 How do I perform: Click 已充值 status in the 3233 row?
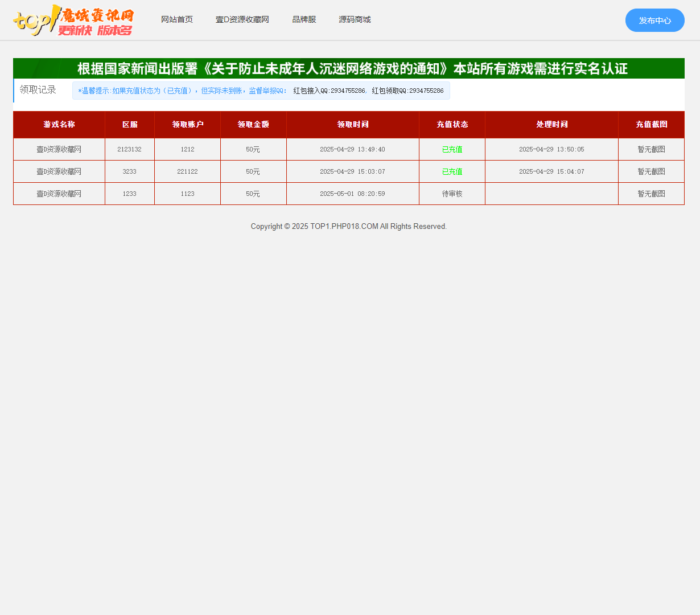[x=452, y=171]
